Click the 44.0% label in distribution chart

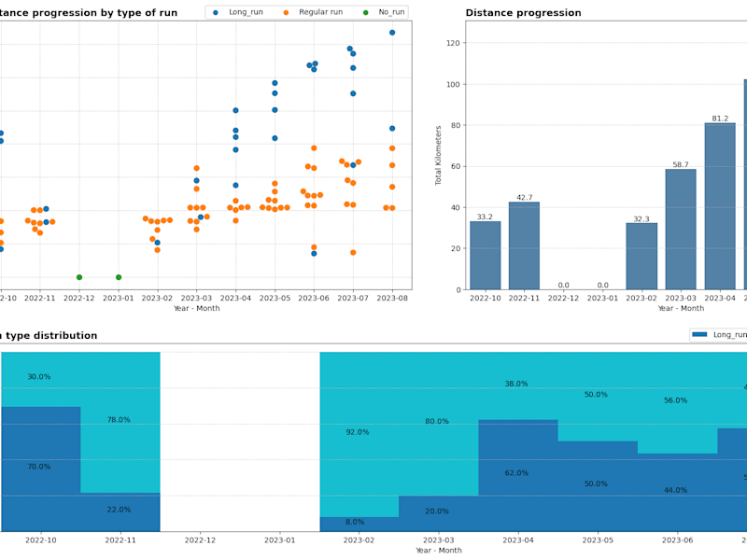coord(675,490)
